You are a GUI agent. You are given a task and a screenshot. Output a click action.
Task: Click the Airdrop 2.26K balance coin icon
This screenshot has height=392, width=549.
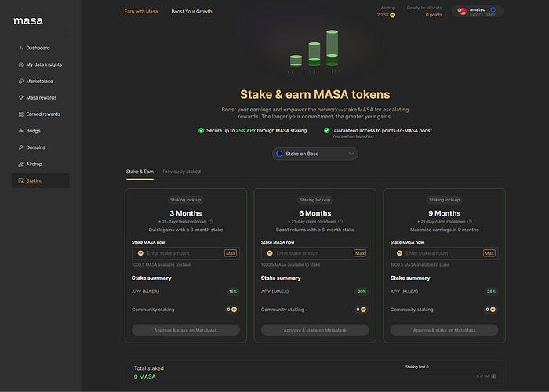pyautogui.click(x=392, y=15)
